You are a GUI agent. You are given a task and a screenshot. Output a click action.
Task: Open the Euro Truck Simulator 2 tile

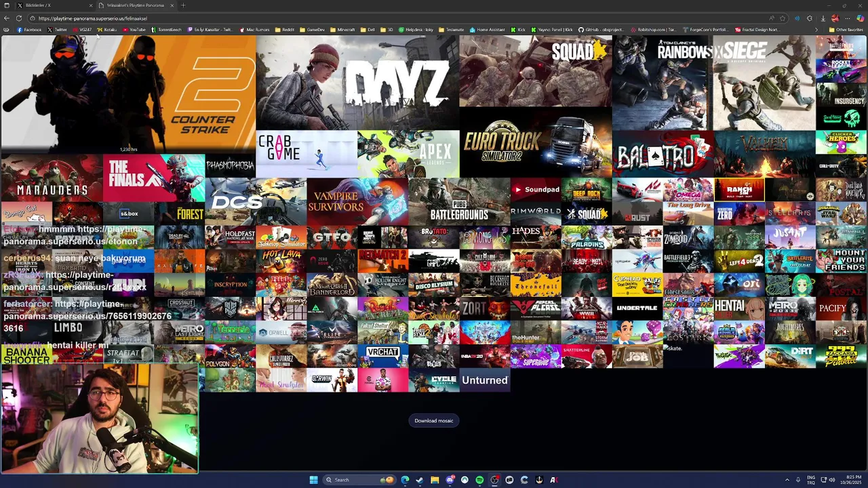[x=536, y=142]
